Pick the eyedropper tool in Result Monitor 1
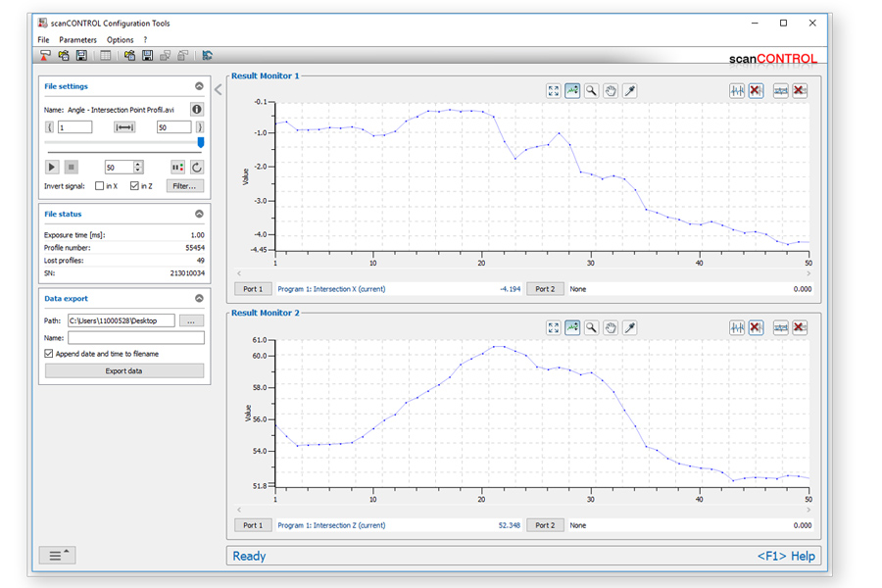This screenshot has width=882, height=588. tap(630, 90)
